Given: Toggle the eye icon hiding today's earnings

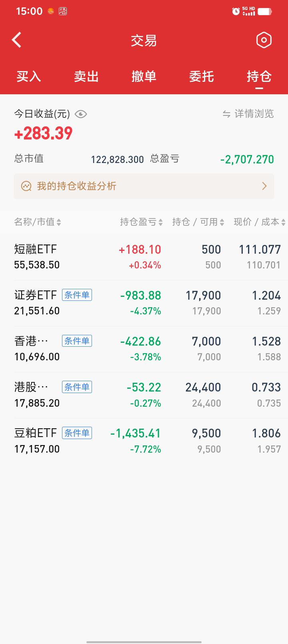Looking at the screenshot, I should [x=81, y=114].
